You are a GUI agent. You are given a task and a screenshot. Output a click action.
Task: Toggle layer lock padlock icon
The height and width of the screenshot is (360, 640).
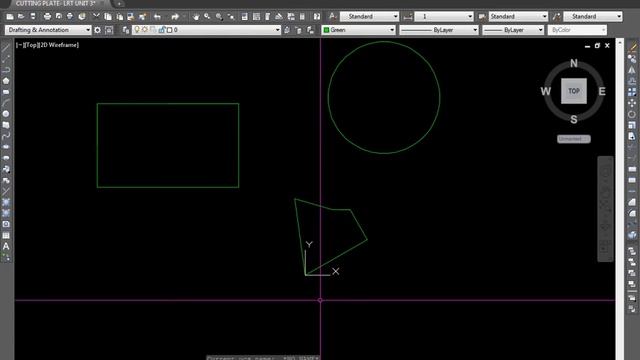(x=162, y=30)
